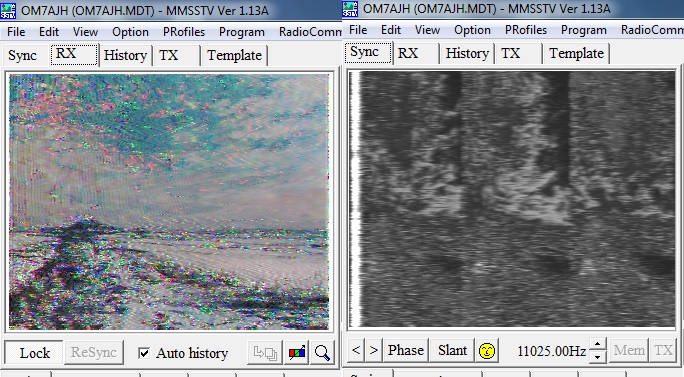Open the PRofiles menu in right window
The height and width of the screenshot is (377, 684).
(526, 30)
